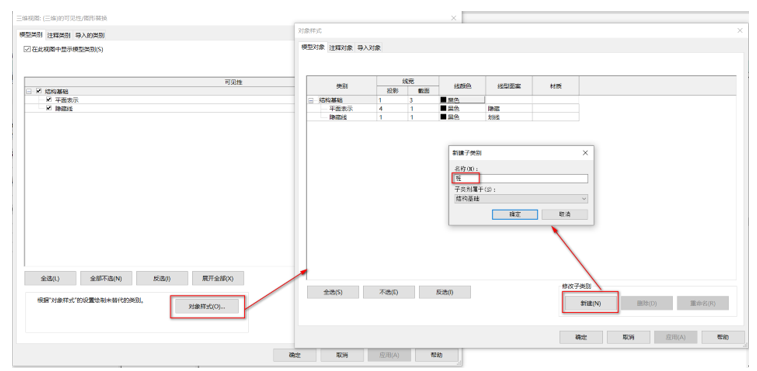The height and width of the screenshot is (371, 757).
Task: Open 对象样式(O)... button
Action: coord(207,306)
